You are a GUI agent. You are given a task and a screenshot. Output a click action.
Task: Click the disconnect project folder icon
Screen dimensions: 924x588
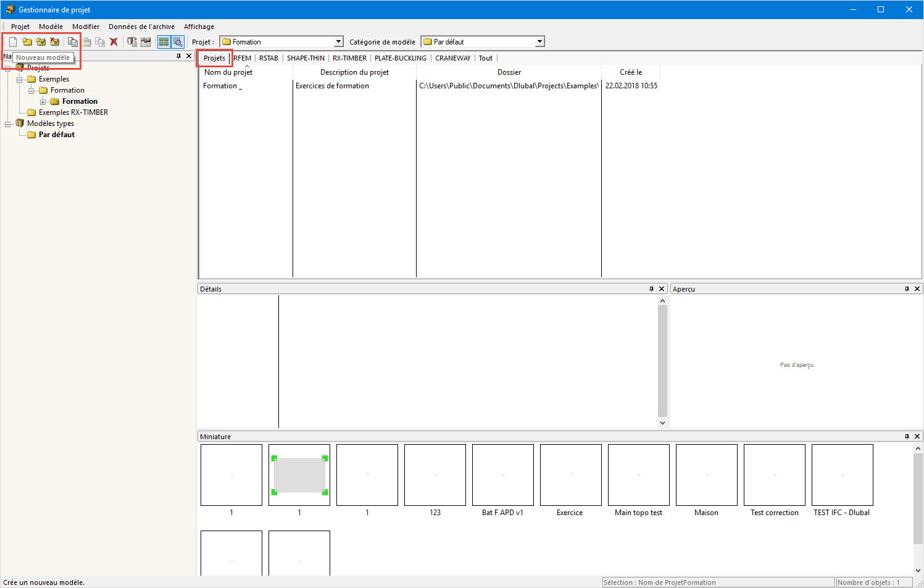tap(55, 42)
